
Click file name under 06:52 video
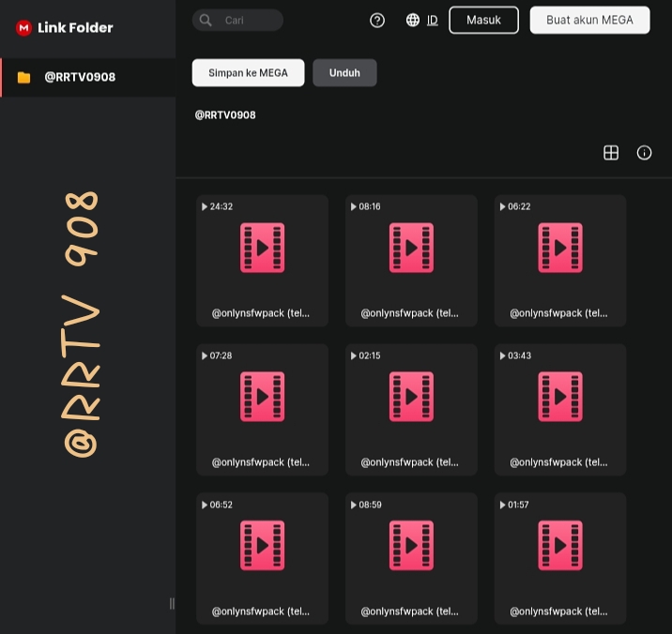(261, 611)
